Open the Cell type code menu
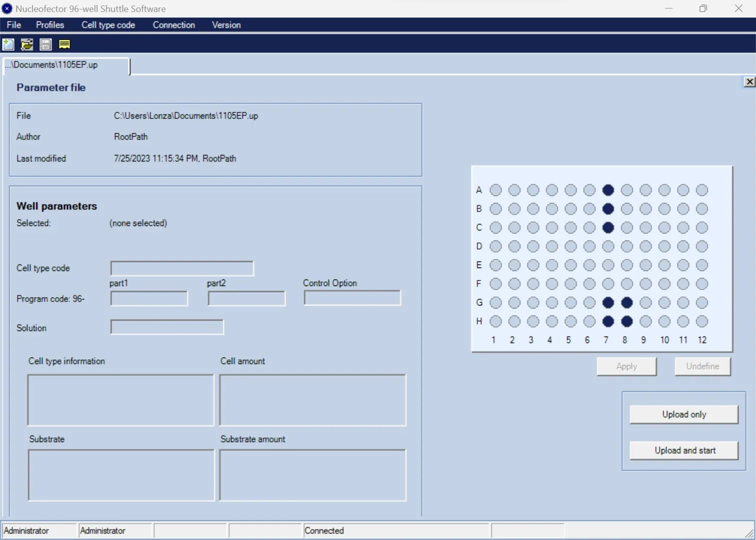The height and width of the screenshot is (540, 756). pyautogui.click(x=108, y=25)
